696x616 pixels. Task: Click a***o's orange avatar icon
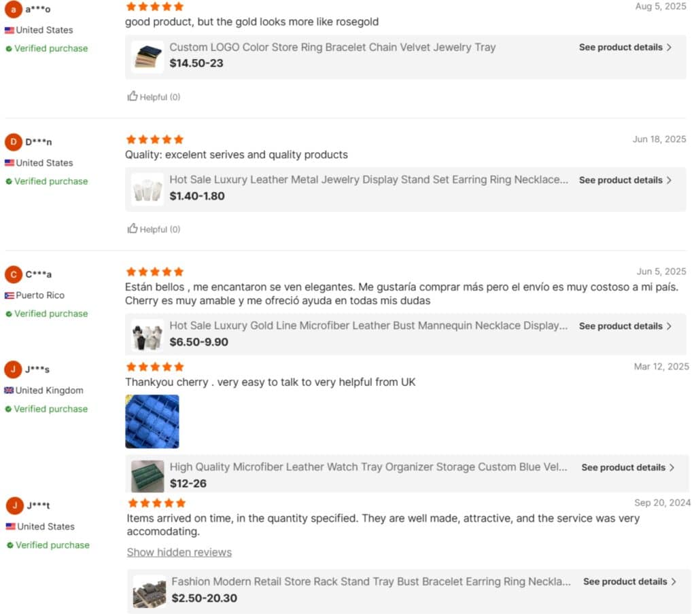[x=13, y=9]
